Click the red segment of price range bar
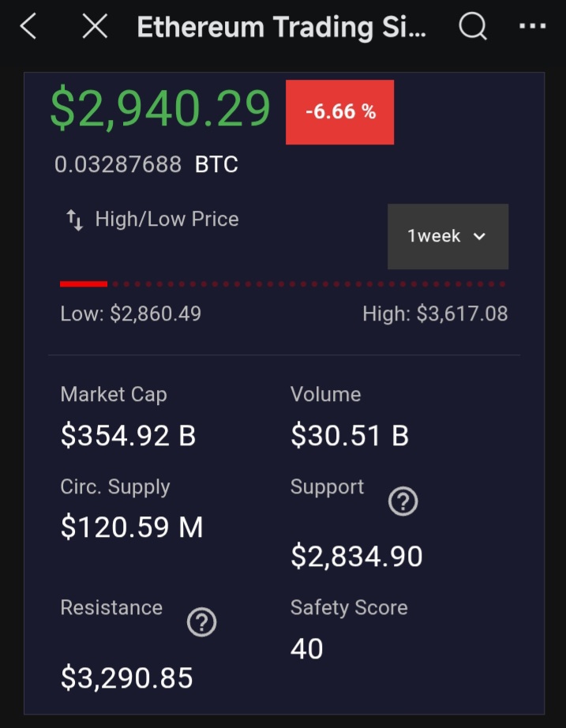This screenshot has width=566, height=728. pos(84,283)
